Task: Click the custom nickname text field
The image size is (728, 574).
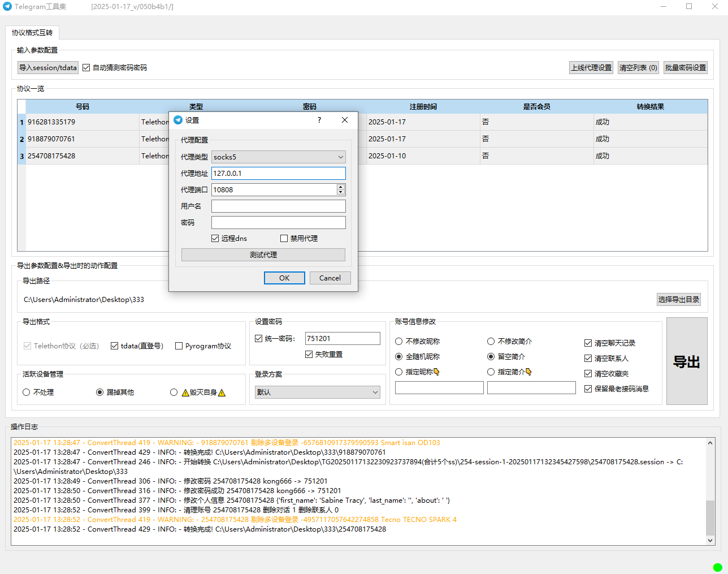Action: tap(439, 387)
